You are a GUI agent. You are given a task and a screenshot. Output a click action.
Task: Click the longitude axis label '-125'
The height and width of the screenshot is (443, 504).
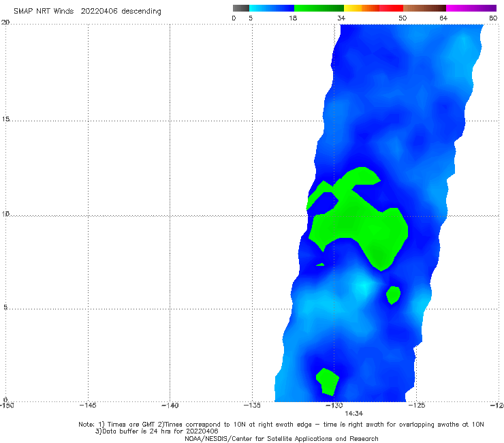tap(417, 406)
